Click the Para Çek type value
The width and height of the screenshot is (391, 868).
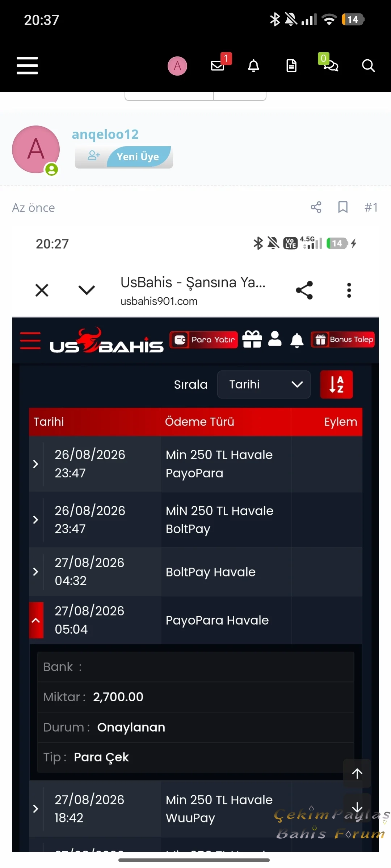pos(101,757)
